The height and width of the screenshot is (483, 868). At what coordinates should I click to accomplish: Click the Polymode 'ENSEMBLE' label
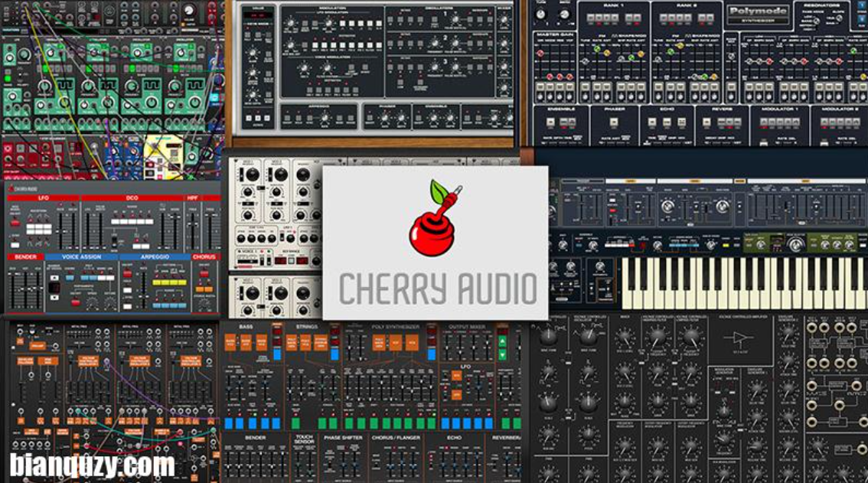coord(561,109)
